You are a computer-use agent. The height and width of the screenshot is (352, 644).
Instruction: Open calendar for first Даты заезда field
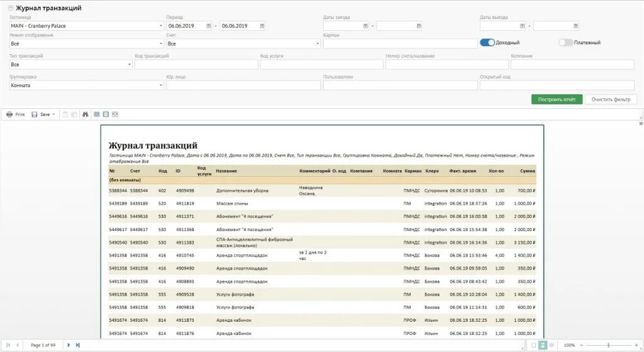[365, 26]
